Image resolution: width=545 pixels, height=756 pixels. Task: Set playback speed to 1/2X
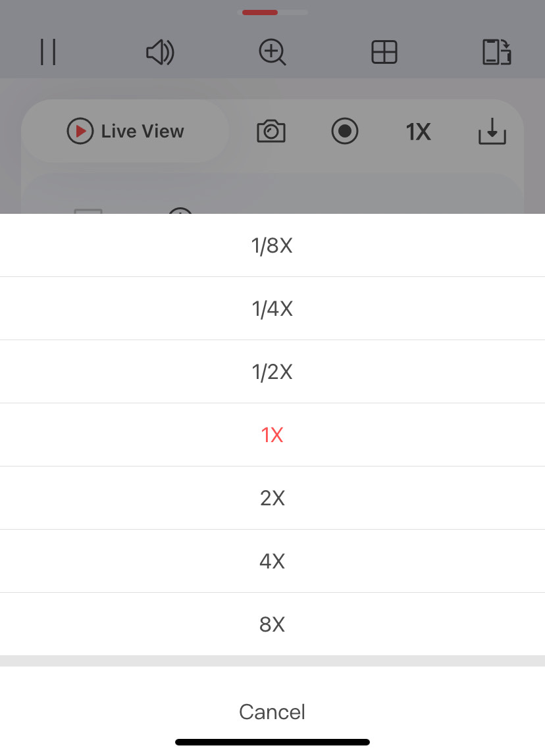tap(272, 372)
